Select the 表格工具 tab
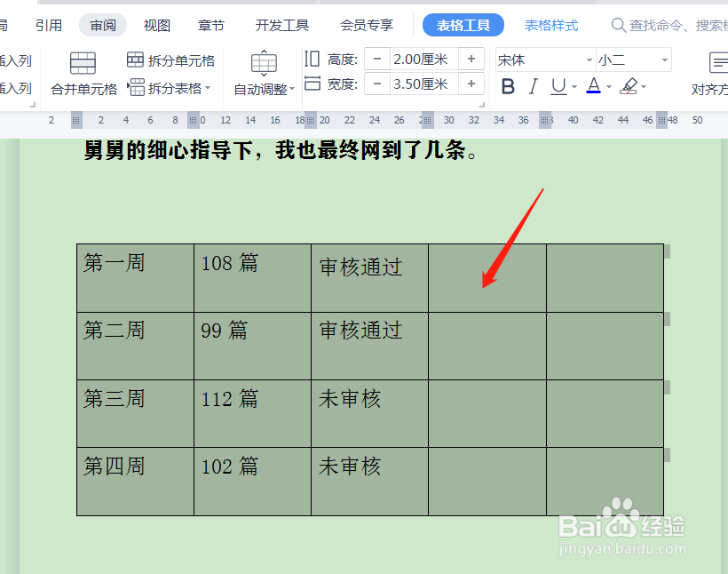The width and height of the screenshot is (728, 574). 463,25
